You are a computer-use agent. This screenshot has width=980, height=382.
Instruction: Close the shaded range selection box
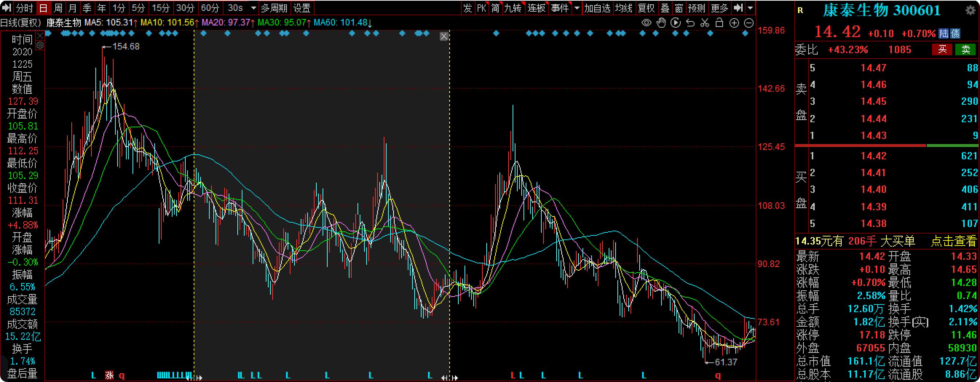(x=444, y=36)
